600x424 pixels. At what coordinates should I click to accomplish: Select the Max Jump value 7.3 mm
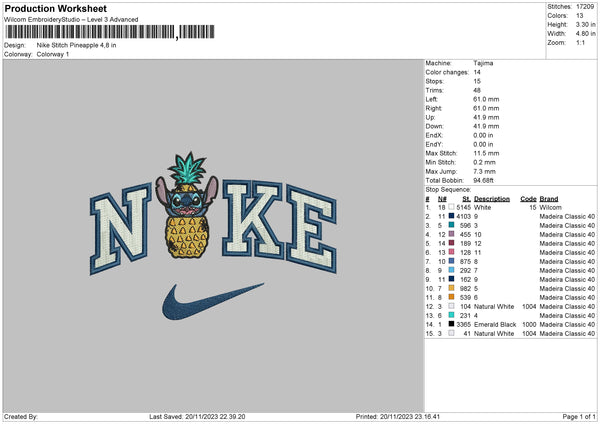click(x=484, y=171)
